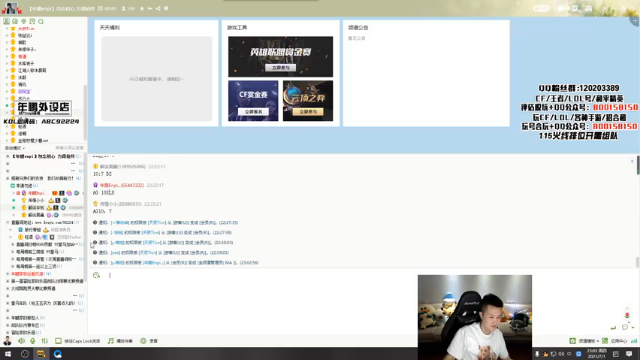
Task: Open the Windows notification center
Action: tap(629, 354)
